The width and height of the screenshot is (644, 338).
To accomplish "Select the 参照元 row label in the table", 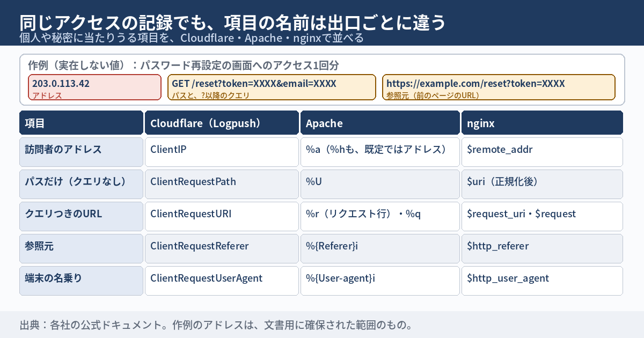I will click(82, 248).
